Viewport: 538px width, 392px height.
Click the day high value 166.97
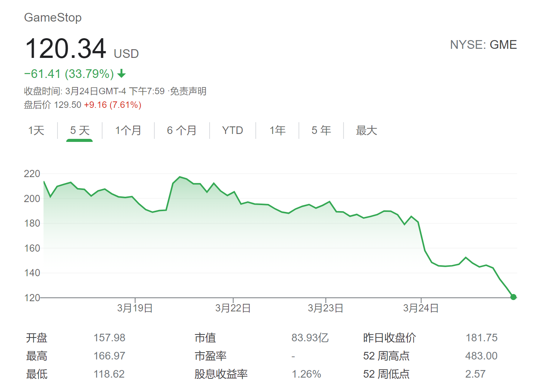point(109,356)
